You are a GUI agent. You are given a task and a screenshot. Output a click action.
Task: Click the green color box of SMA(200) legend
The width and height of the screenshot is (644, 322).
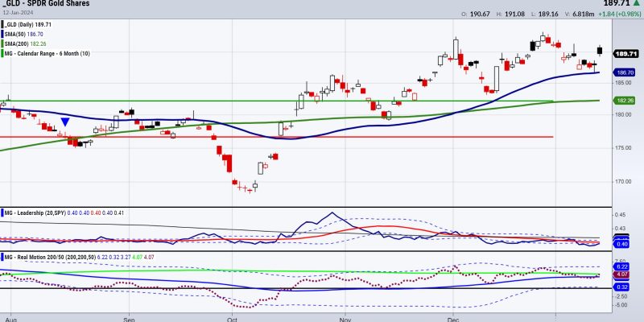point(2,43)
